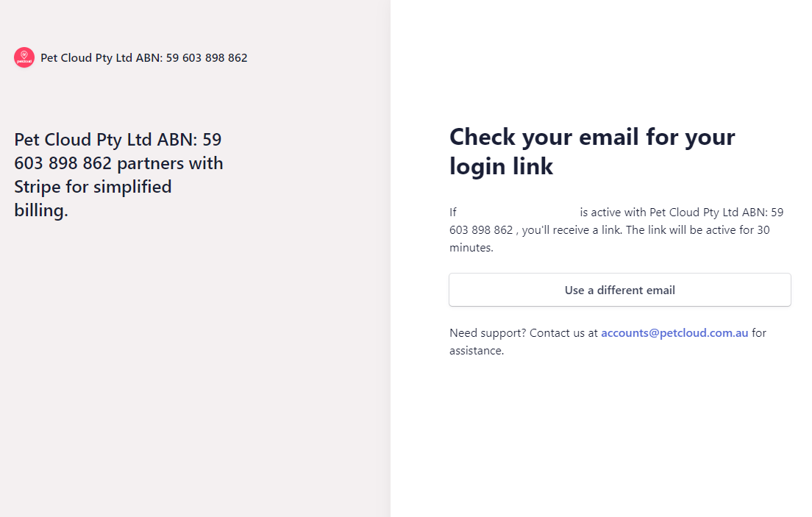Image resolution: width=812 pixels, height=517 pixels.
Task: Click the "login link" heading line
Action: click(501, 166)
